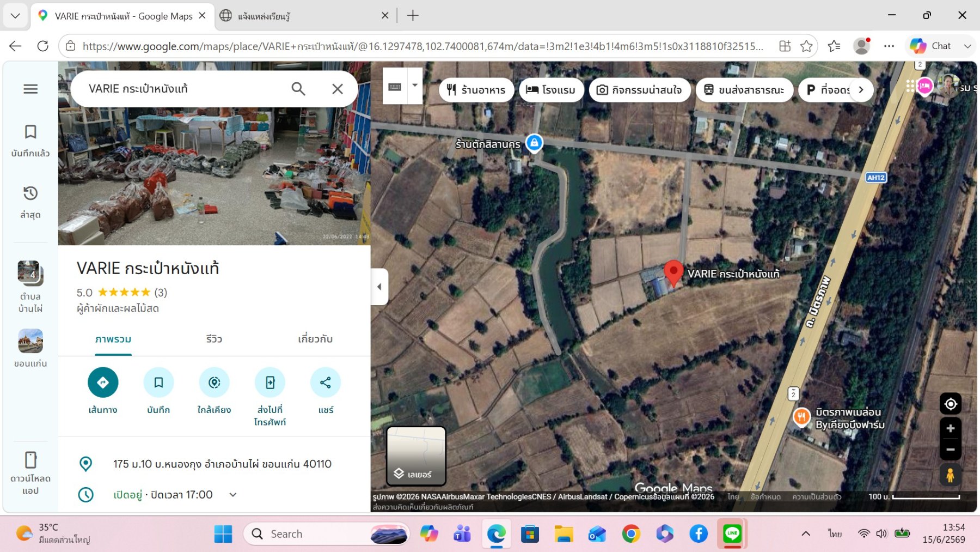Image resolution: width=980 pixels, height=552 pixels.
Task: Open the browser tab list dropdown
Action: pyautogui.click(x=15, y=16)
